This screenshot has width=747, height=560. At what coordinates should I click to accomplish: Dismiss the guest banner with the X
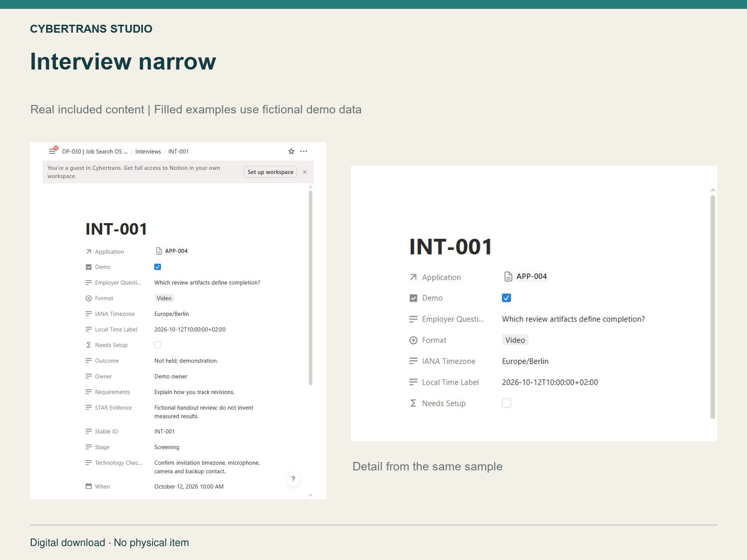tap(305, 172)
